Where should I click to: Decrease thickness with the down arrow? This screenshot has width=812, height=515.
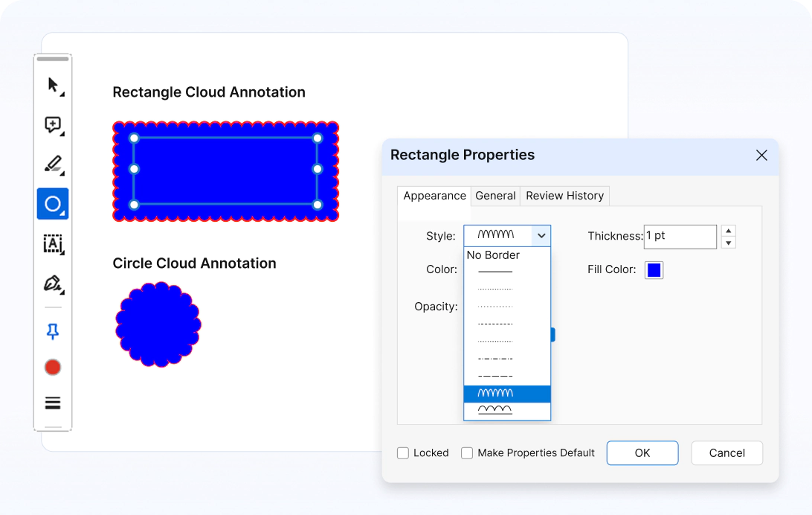point(729,243)
